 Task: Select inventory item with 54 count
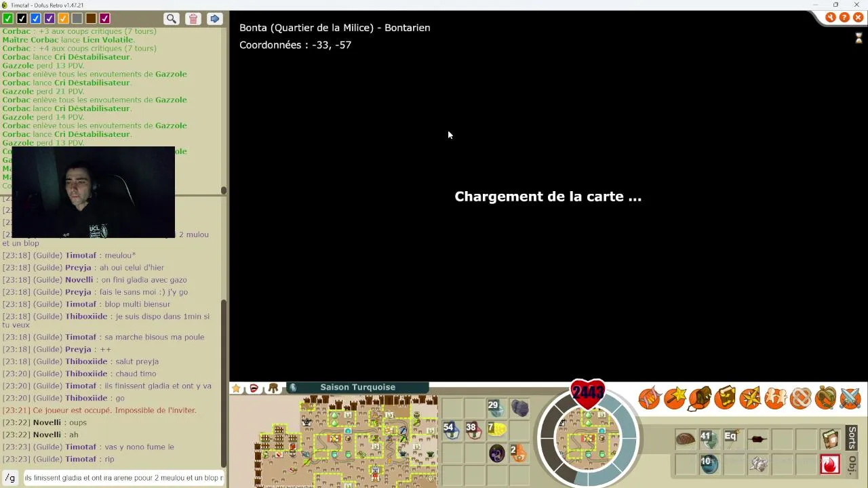pos(451,430)
